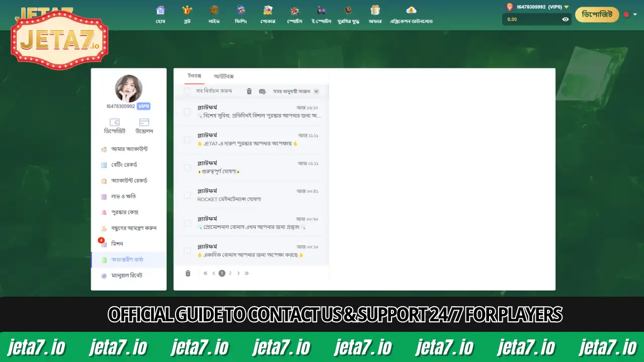This screenshot has height=362, width=644.
Task: Open the লাইভ (Live) casino icon
Action: [x=214, y=10]
